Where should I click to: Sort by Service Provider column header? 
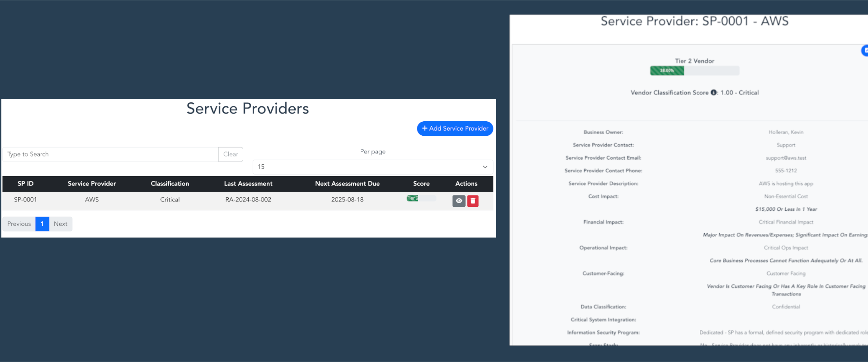tap(92, 184)
